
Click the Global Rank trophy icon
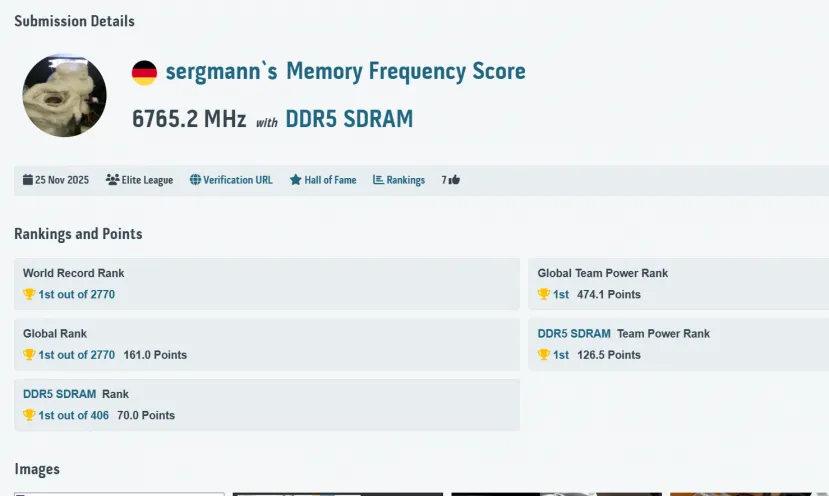[x=29, y=354]
